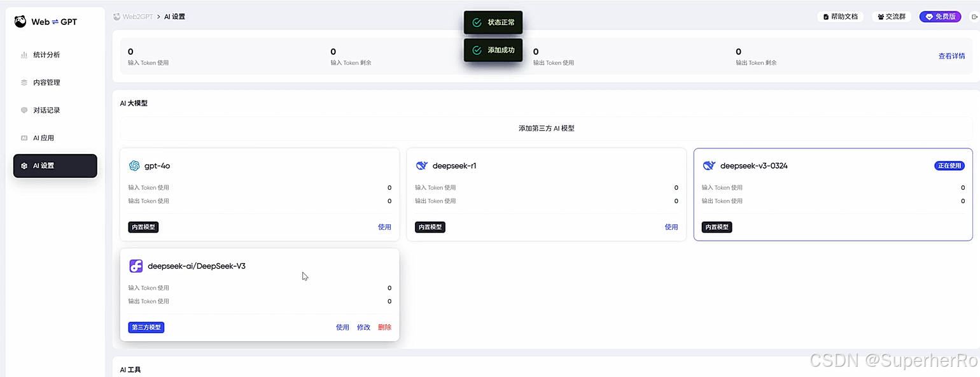This screenshot has width=980, height=377.
Task: Click the AI 大模型 section heading
Action: pyautogui.click(x=134, y=103)
